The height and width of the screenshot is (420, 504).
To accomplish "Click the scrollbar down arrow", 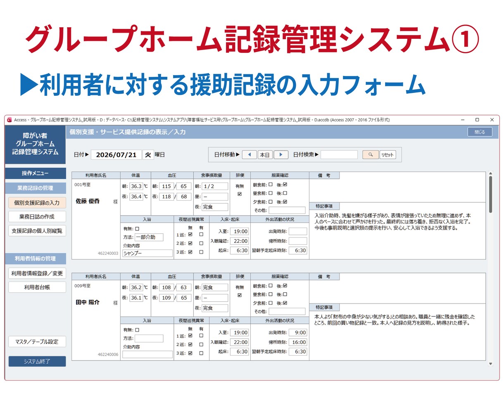I will tap(490, 364).
